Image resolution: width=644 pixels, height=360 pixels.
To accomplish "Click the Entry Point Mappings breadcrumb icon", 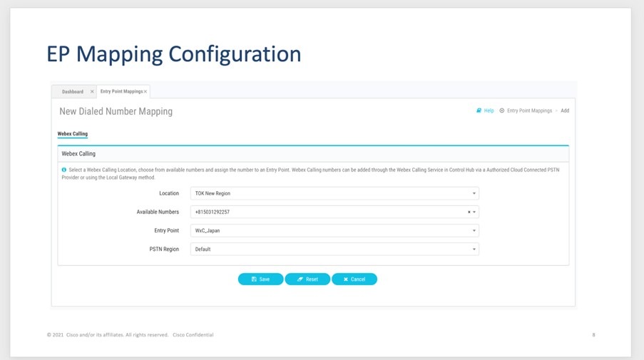I will tap(502, 111).
